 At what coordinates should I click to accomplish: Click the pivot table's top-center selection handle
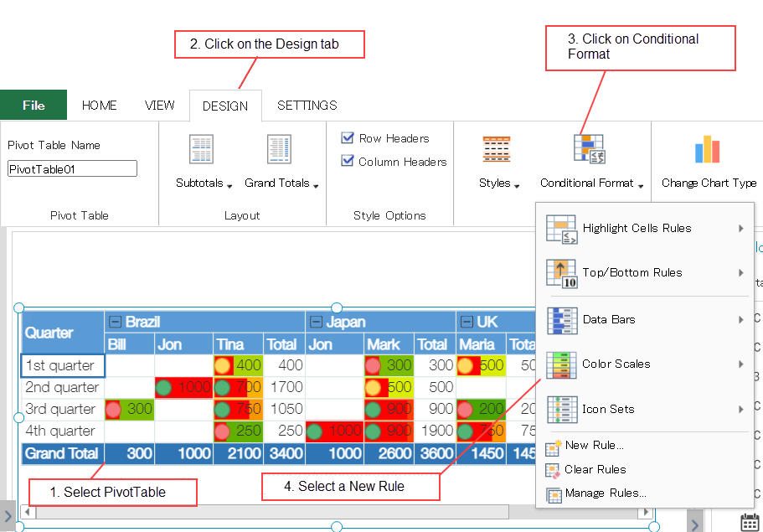coord(336,307)
